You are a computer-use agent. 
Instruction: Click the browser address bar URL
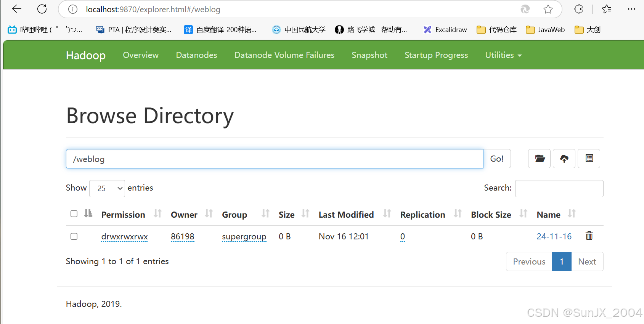(x=153, y=9)
